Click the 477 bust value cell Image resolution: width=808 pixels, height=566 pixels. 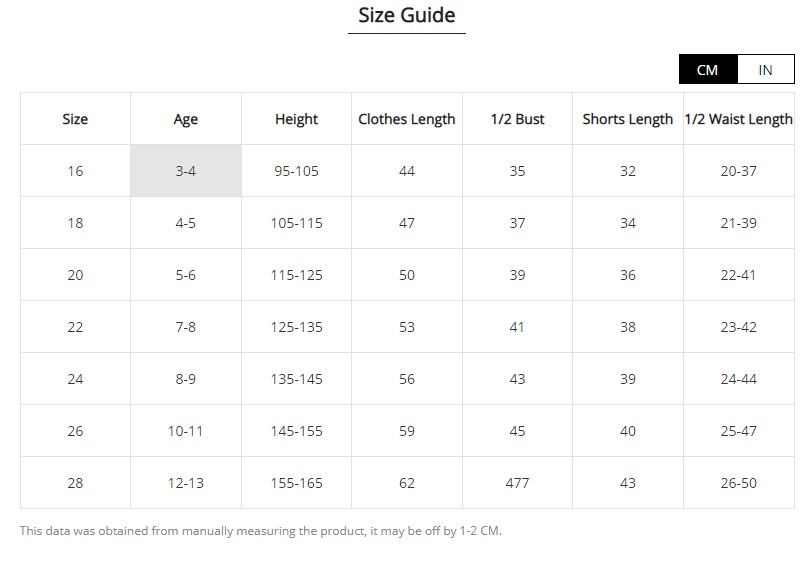click(517, 483)
